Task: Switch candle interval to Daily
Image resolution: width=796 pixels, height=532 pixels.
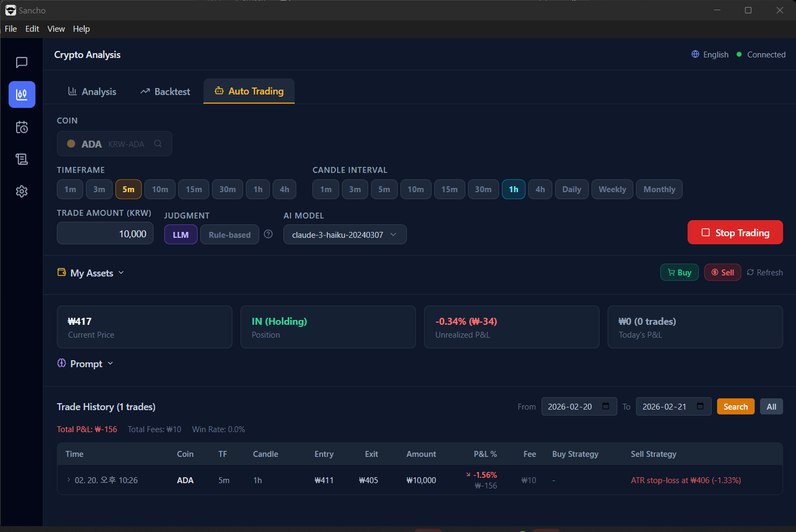Action: [571, 189]
